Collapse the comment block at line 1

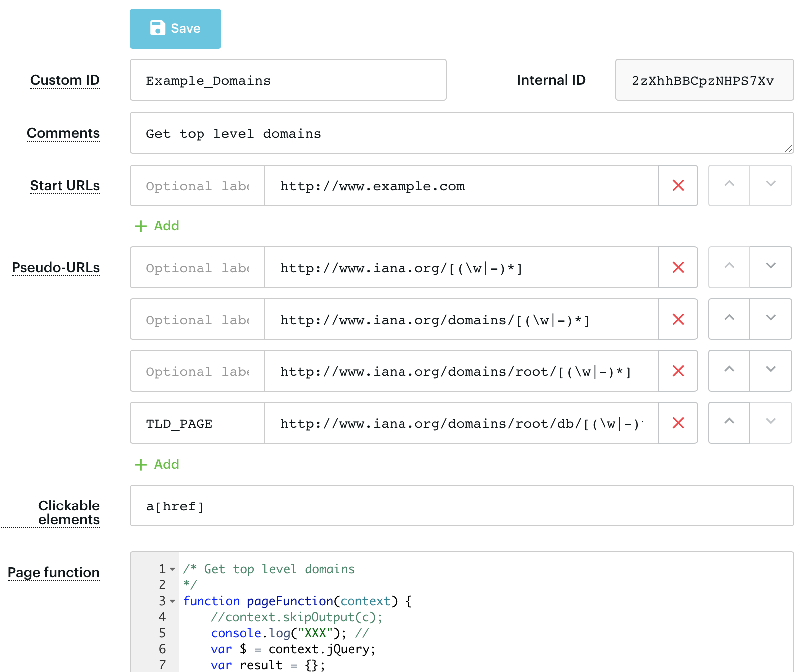(172, 569)
